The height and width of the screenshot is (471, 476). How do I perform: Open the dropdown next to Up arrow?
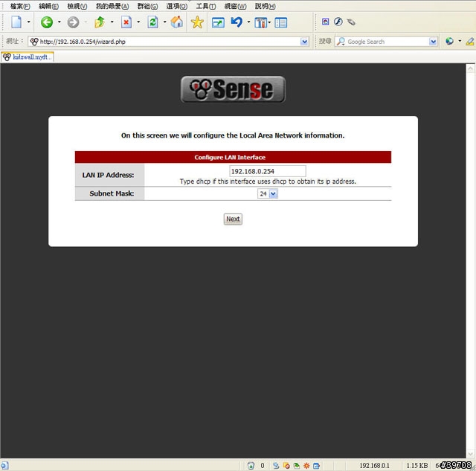[x=112, y=22]
